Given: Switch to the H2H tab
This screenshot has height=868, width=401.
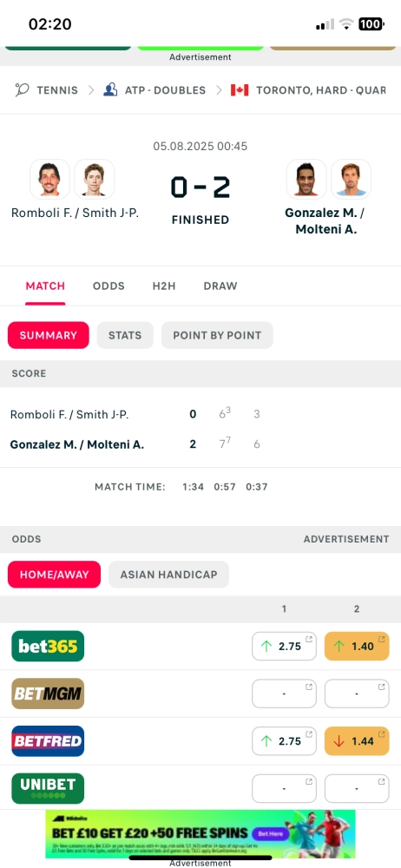Looking at the screenshot, I should [164, 286].
